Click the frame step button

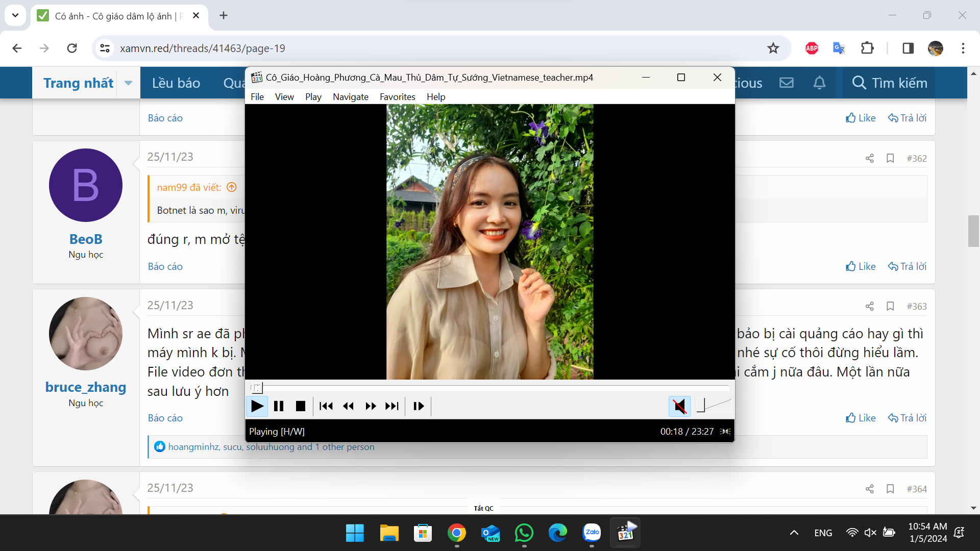(419, 406)
